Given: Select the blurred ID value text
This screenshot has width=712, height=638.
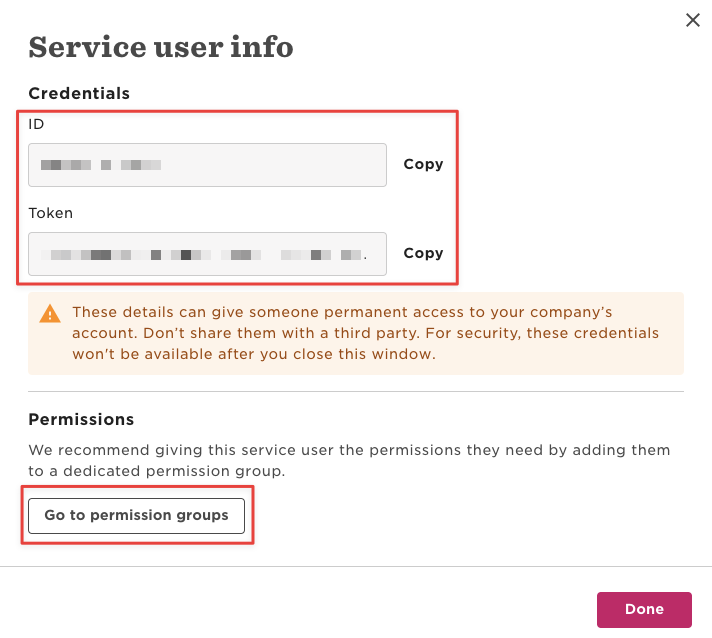Looking at the screenshot, I should point(101,165).
